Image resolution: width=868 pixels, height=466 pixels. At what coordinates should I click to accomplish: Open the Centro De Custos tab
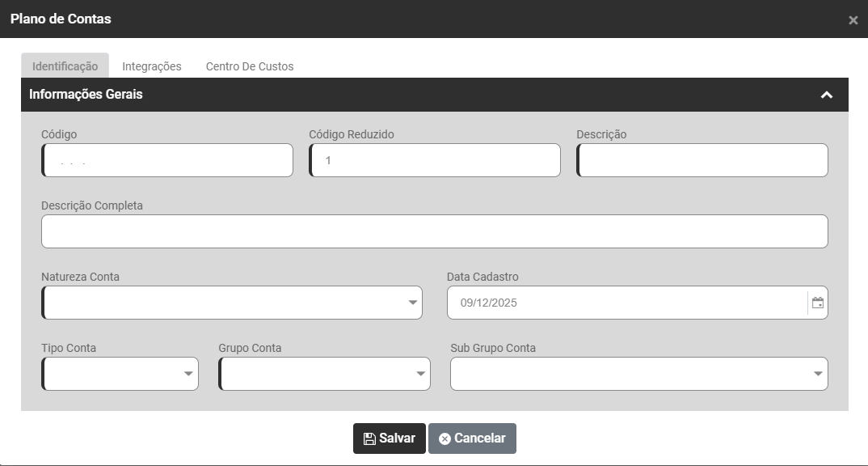(250, 66)
